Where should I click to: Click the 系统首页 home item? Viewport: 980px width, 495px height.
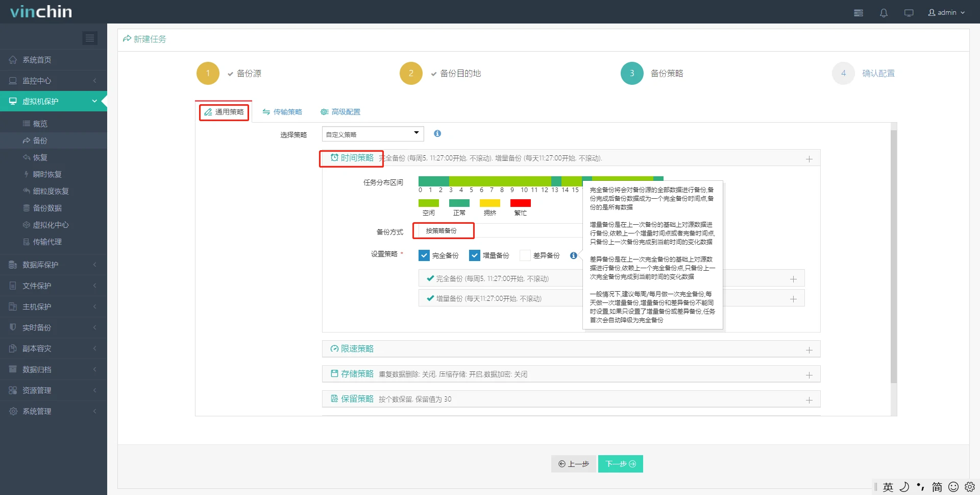click(37, 60)
